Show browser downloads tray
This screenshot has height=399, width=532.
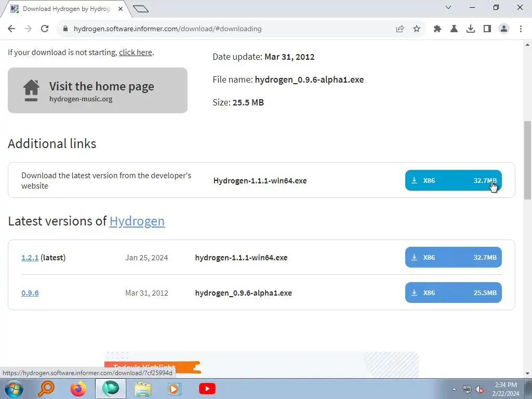471,29
